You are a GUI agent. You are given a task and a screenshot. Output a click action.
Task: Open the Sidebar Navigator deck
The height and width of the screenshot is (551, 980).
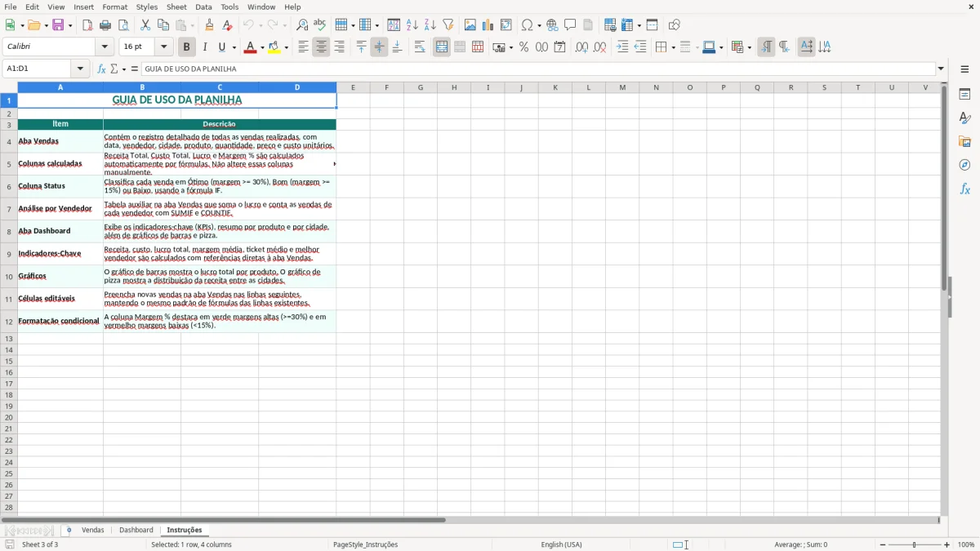[x=964, y=165]
